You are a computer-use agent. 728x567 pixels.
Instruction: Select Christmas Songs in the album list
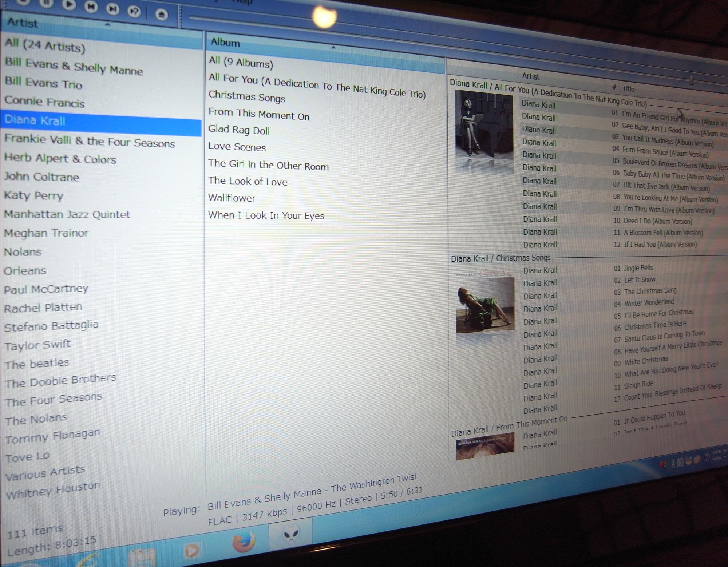pyautogui.click(x=247, y=96)
